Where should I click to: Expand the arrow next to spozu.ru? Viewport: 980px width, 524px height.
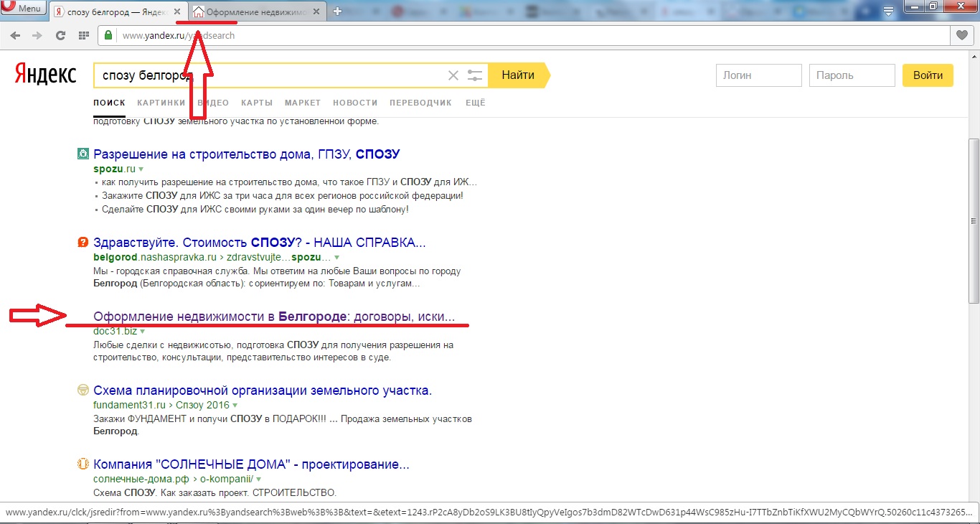point(141,169)
